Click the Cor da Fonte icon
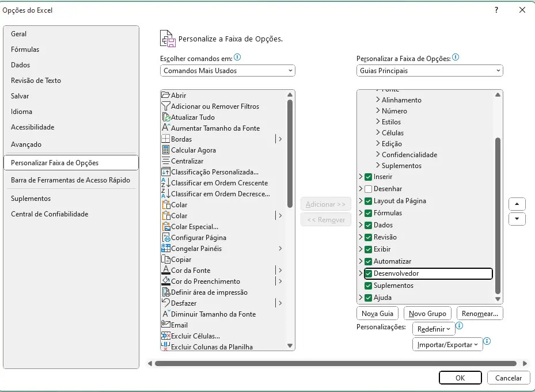This screenshot has height=392, width=535. pyautogui.click(x=165, y=270)
